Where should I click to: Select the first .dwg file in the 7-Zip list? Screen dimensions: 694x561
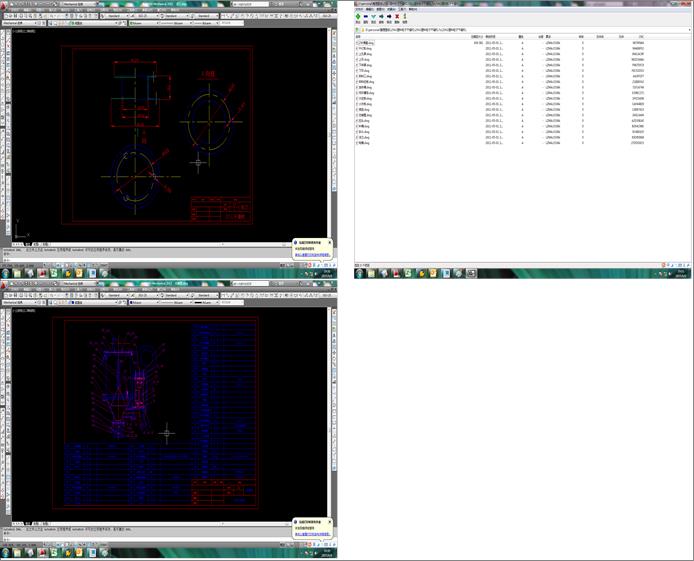[x=366, y=43]
